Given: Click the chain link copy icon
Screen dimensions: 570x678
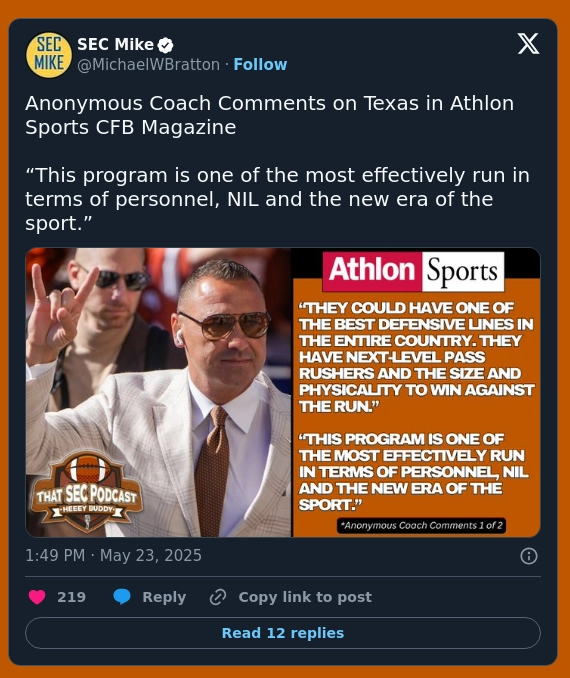Looking at the screenshot, I should tap(218, 597).
